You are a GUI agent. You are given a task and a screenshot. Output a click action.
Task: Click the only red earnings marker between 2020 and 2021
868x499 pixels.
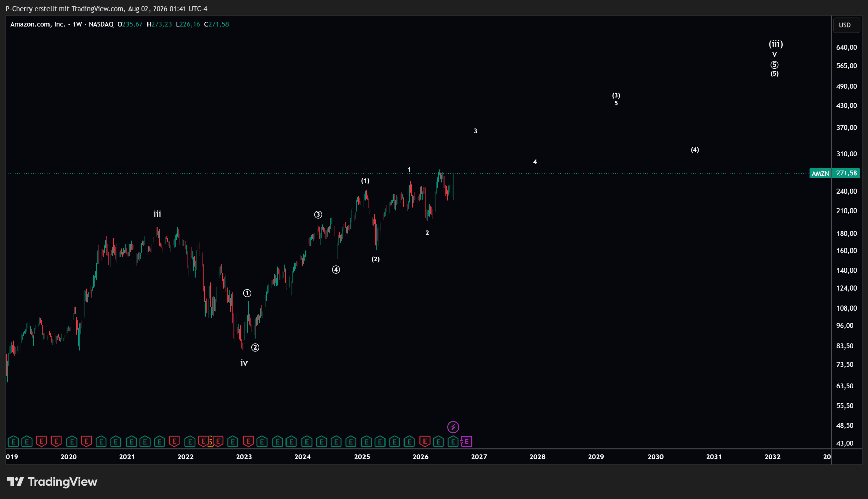click(86, 441)
